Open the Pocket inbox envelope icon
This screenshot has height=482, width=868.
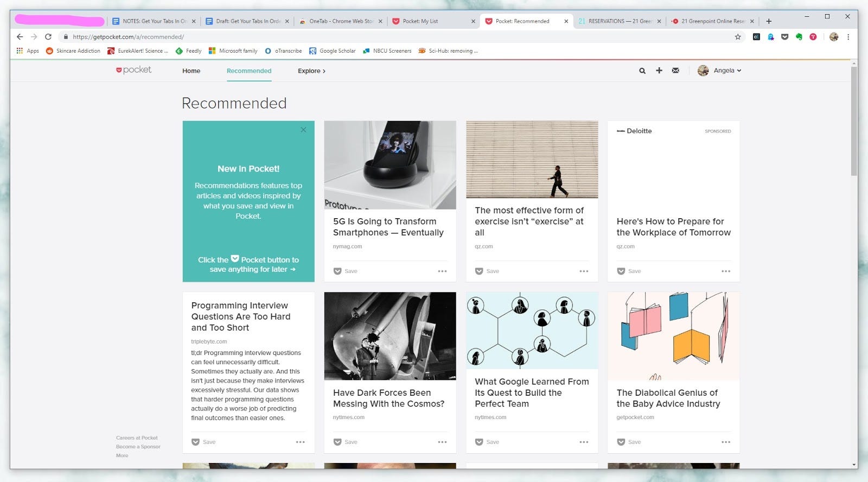(x=675, y=71)
